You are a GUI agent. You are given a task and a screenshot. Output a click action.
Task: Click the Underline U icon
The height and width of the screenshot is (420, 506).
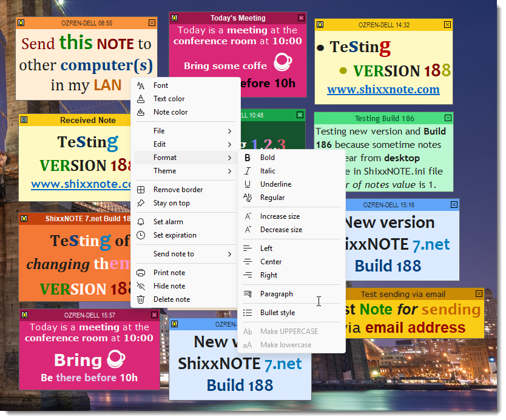[x=247, y=184]
